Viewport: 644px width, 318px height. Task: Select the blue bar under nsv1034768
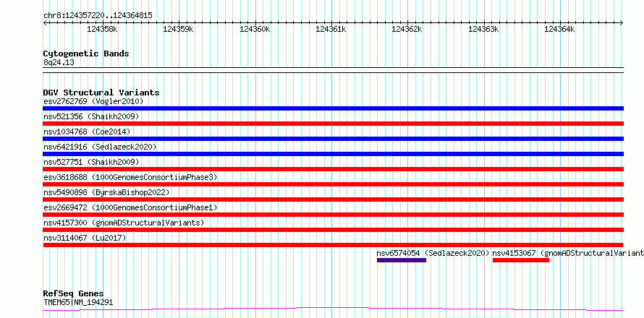333,139
